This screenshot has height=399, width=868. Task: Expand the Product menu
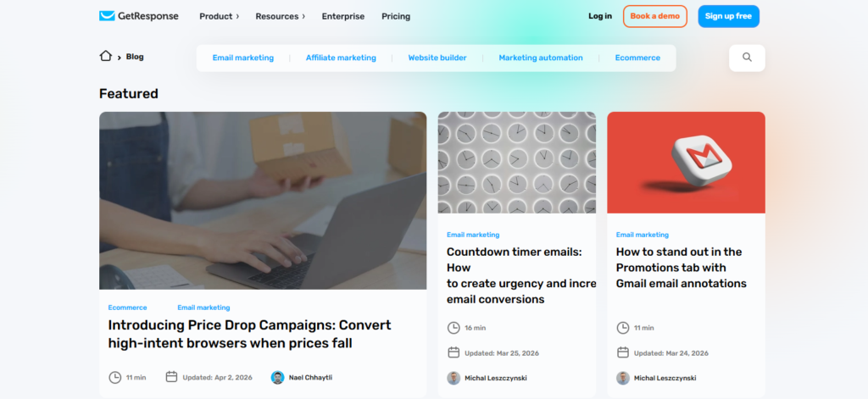point(220,16)
